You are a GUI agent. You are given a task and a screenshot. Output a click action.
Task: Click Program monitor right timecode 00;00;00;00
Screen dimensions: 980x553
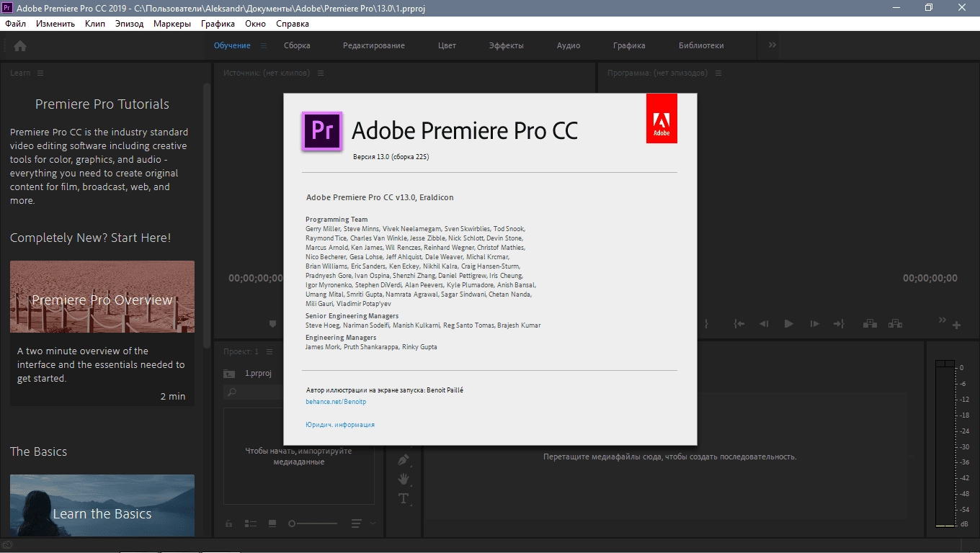tap(930, 278)
